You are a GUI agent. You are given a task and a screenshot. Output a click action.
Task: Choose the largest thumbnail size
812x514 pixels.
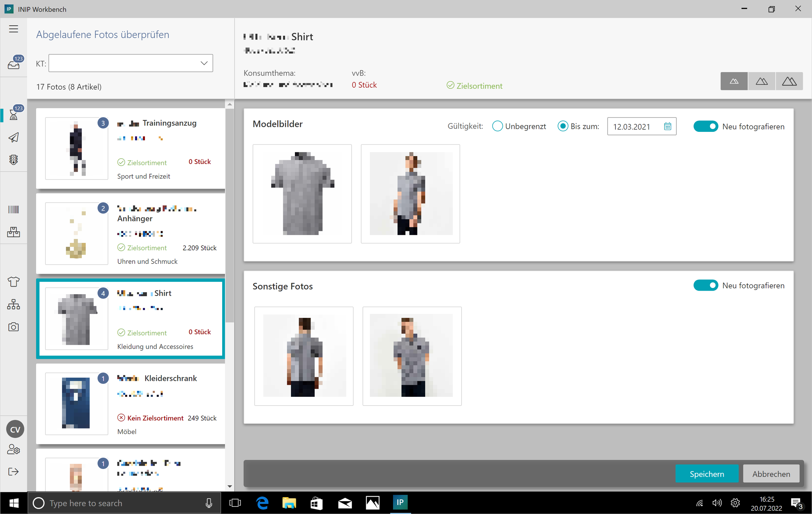click(789, 81)
